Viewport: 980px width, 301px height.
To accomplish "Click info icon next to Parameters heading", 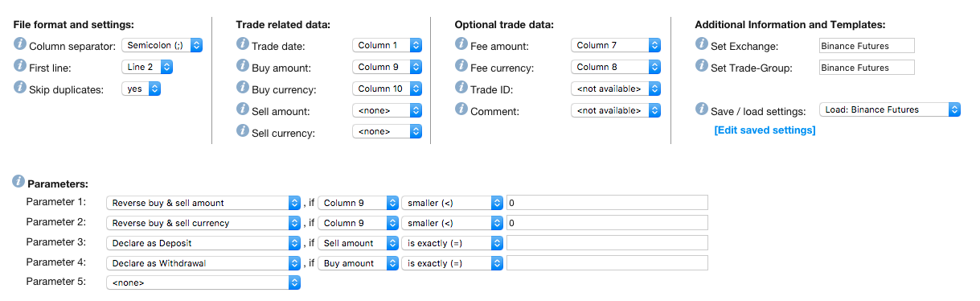I will 20,183.
